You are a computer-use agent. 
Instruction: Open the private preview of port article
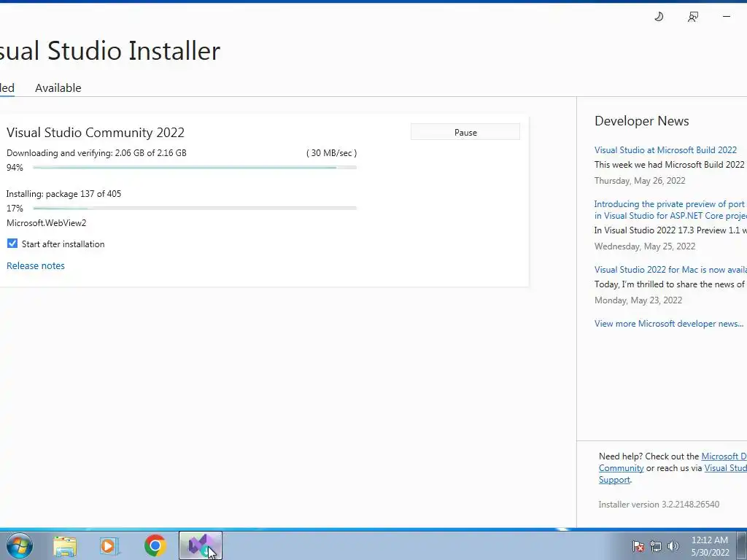click(670, 209)
